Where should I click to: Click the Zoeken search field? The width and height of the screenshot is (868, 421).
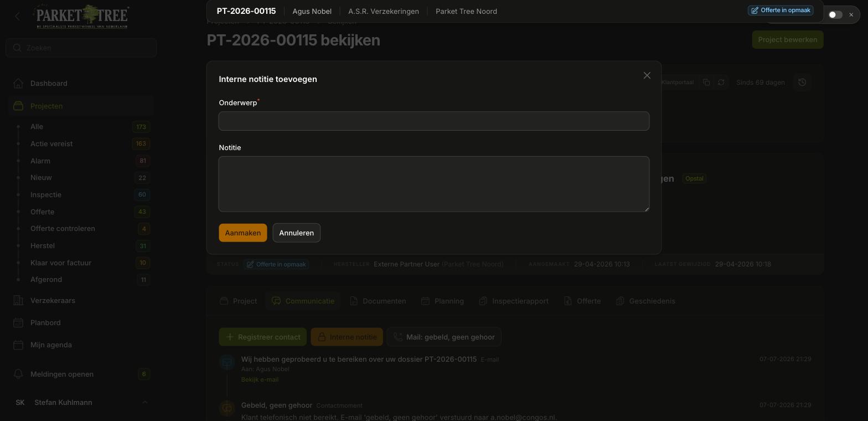81,48
